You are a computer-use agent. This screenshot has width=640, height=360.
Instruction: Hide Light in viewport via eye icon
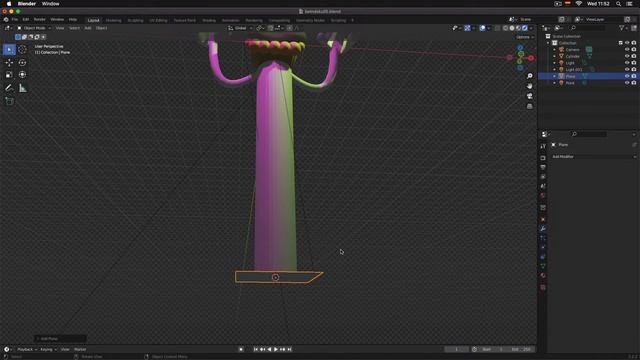pos(627,63)
